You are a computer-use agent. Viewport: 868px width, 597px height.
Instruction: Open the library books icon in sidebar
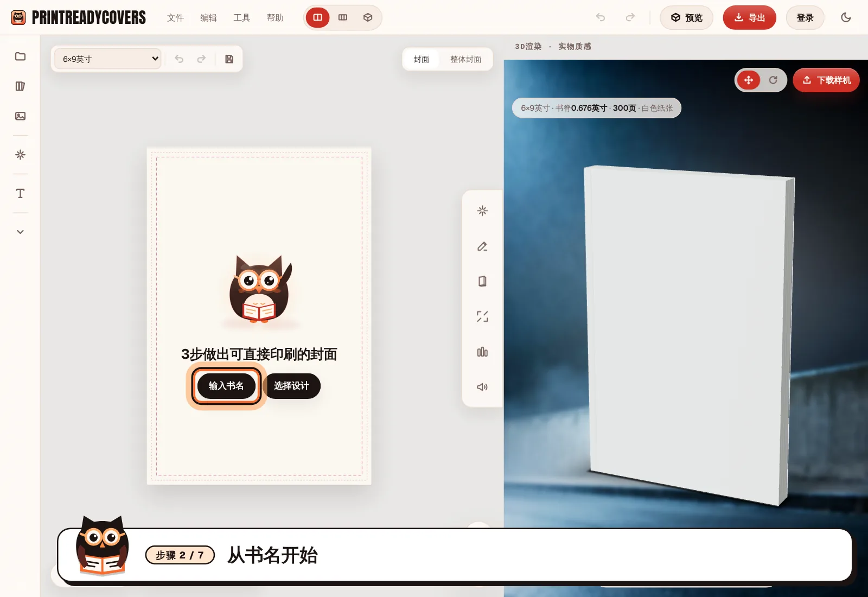(20, 86)
